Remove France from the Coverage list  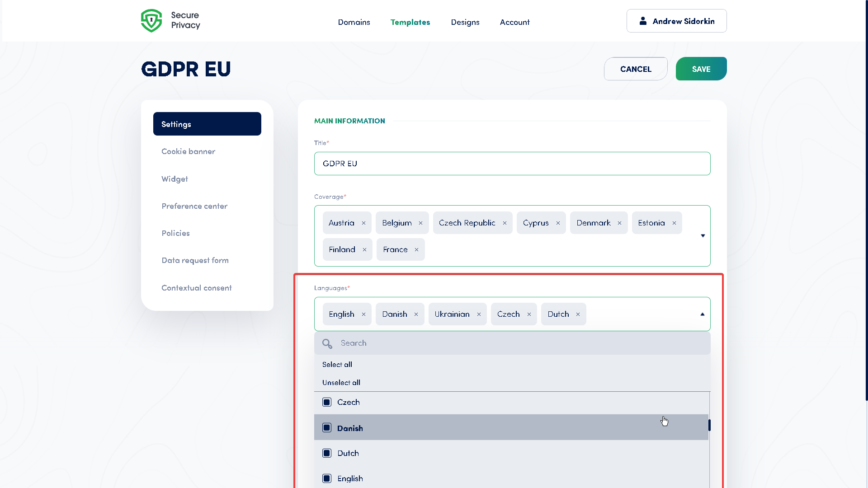click(415, 249)
